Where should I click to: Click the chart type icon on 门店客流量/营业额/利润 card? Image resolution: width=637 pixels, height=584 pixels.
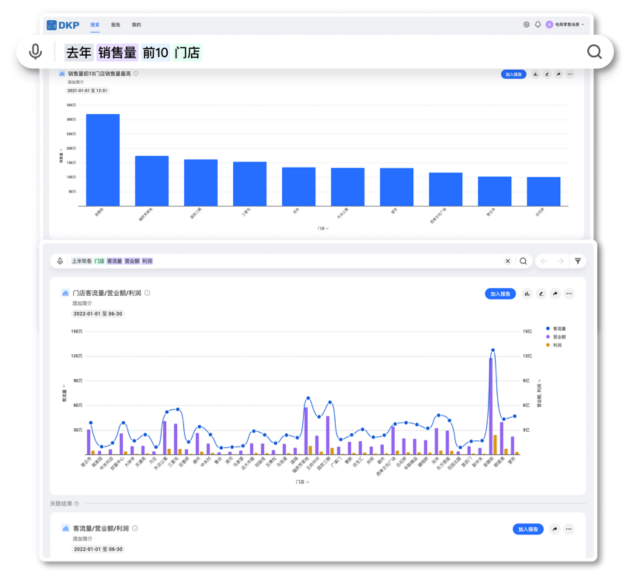(527, 294)
